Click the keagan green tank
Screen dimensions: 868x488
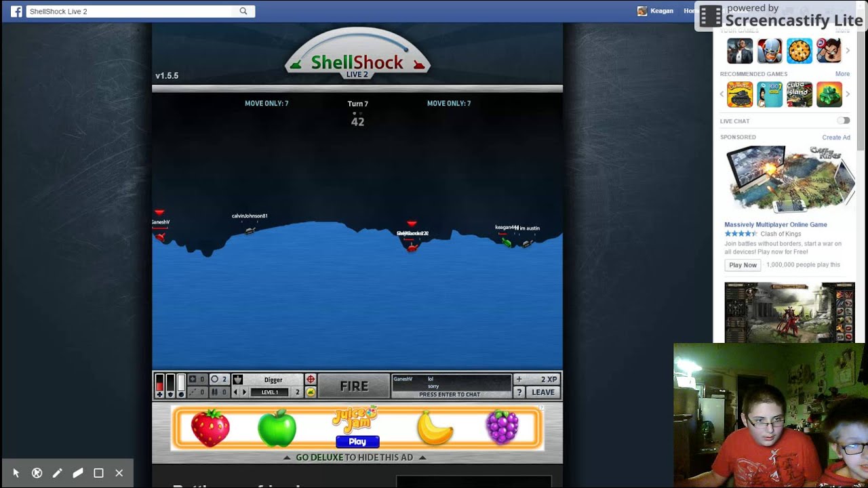click(x=506, y=241)
